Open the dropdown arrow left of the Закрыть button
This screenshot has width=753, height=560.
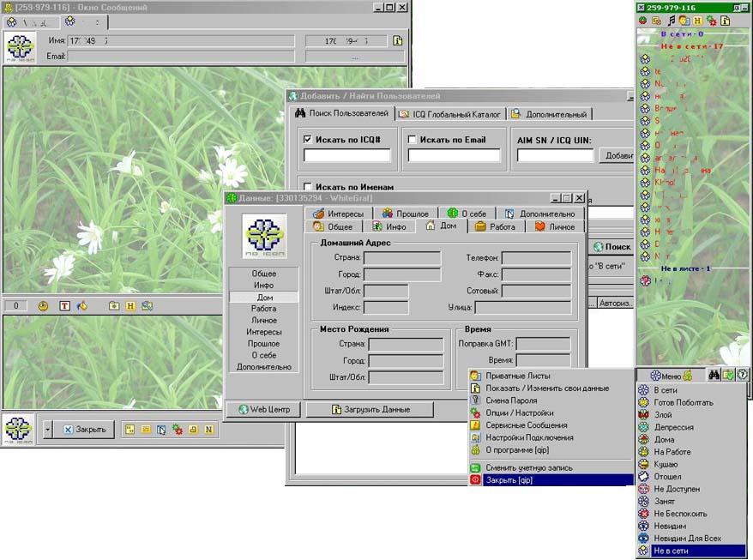click(x=47, y=430)
